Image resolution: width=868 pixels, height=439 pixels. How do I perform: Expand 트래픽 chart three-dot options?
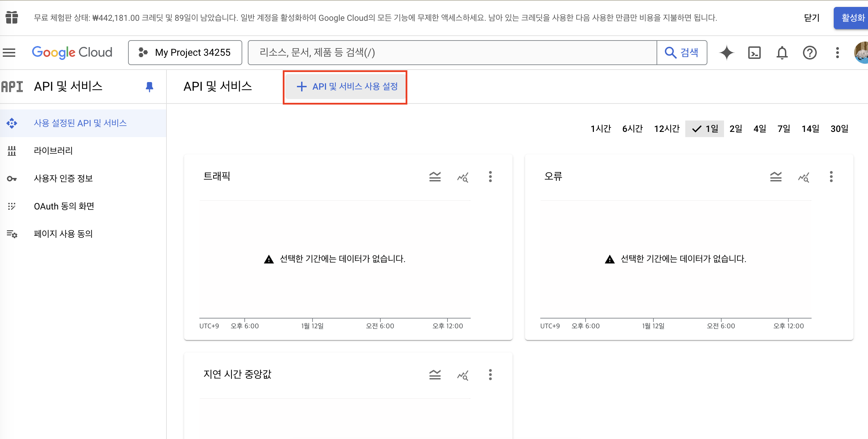490,177
